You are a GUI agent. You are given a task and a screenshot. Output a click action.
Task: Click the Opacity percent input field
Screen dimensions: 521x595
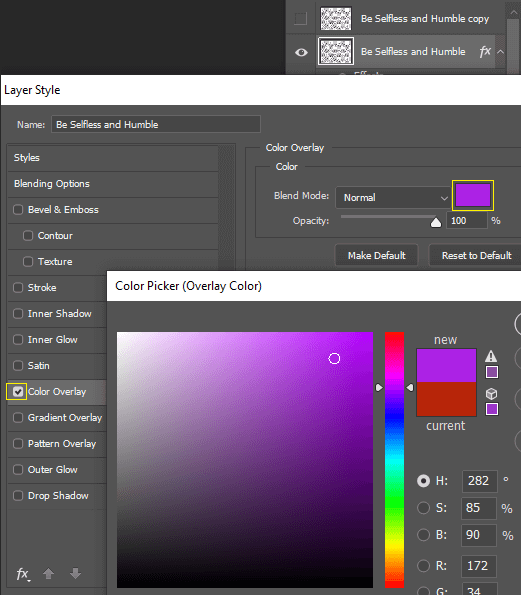(467, 221)
